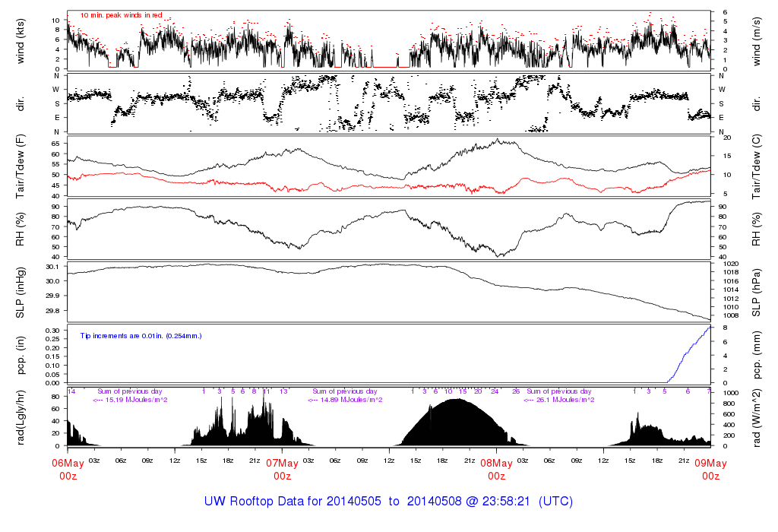The width and height of the screenshot is (778, 532).
Task: Click the 26.1 MJoules/m^2 daily sum label
Action: tap(558, 400)
